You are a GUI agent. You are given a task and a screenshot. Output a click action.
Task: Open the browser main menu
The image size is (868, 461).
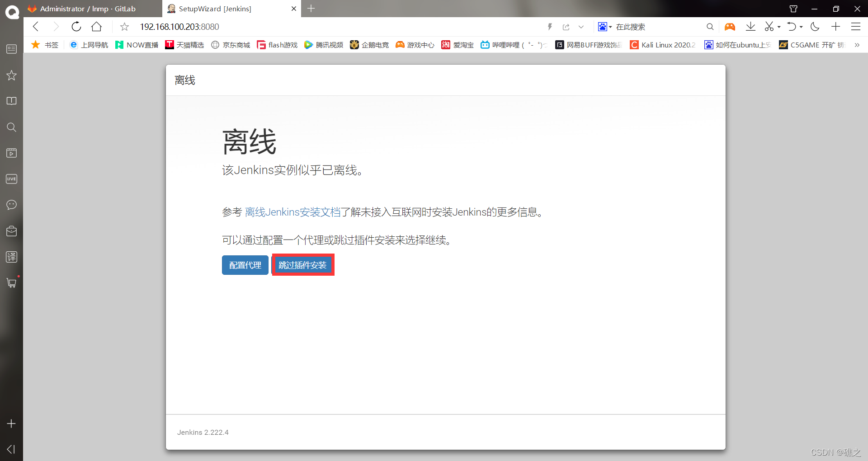[x=856, y=27]
